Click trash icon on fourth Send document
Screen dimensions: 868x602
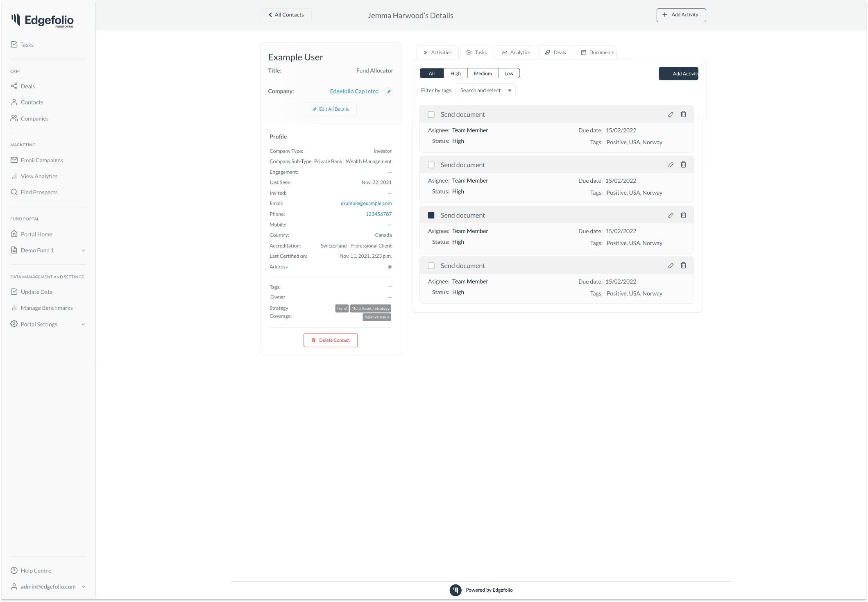[683, 266]
